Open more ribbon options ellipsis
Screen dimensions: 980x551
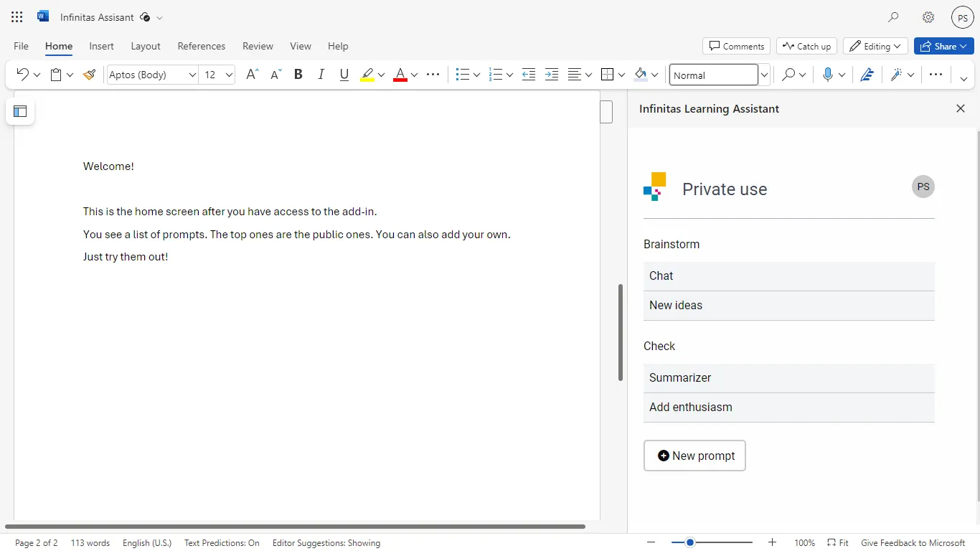[936, 75]
